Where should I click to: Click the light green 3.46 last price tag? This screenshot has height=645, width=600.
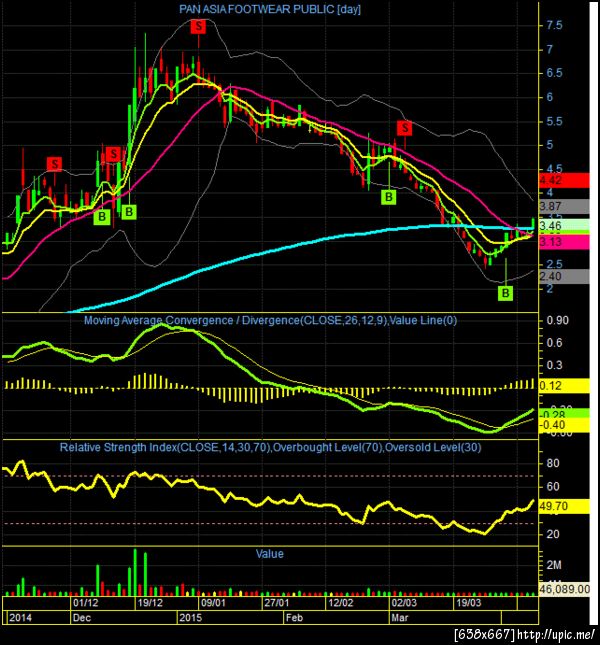click(x=563, y=225)
